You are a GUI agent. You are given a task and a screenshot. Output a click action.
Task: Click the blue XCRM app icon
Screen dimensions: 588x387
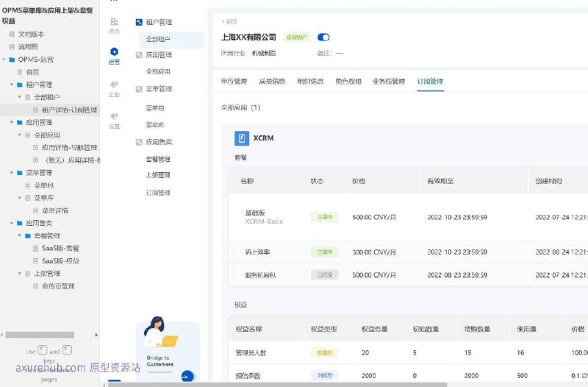tap(242, 138)
